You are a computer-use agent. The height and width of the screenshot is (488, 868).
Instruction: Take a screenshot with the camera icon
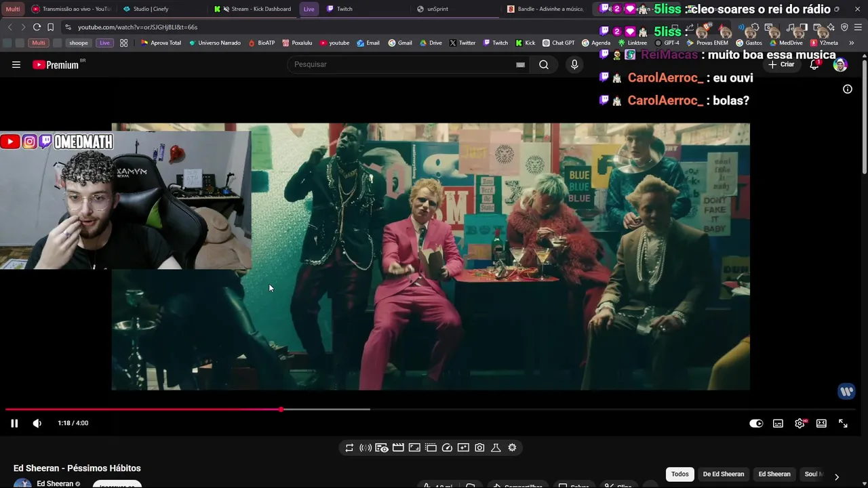[x=479, y=448]
